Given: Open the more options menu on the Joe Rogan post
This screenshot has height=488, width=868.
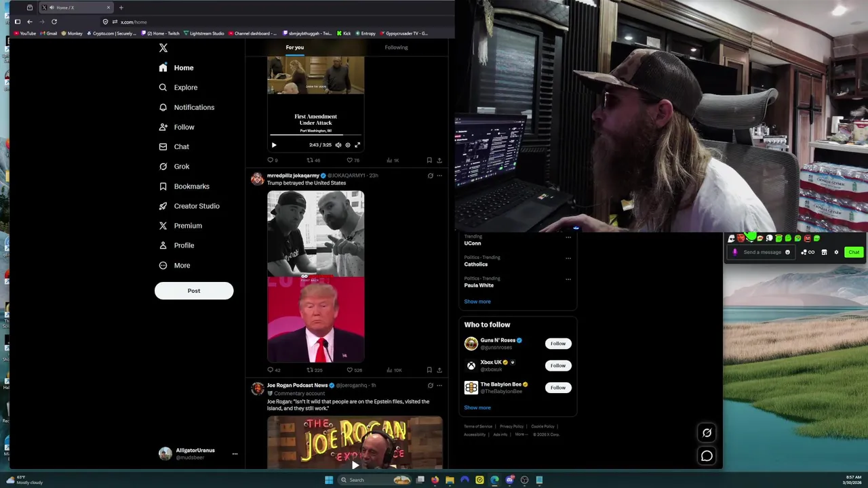Looking at the screenshot, I should pyautogui.click(x=439, y=385).
